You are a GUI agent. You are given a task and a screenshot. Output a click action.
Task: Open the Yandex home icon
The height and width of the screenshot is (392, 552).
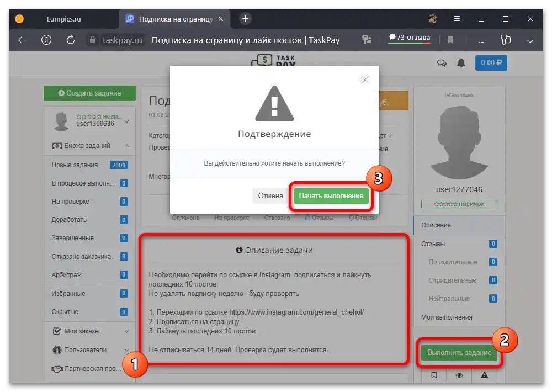pos(46,40)
